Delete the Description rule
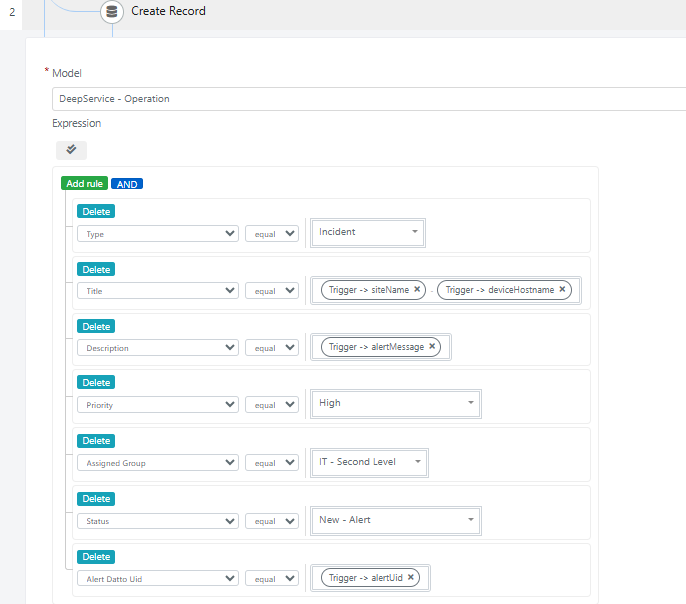The width and height of the screenshot is (686, 604). [x=96, y=326]
